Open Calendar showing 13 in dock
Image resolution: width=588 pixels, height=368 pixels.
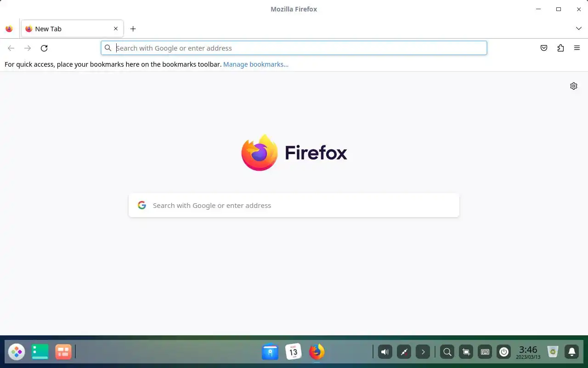tap(293, 352)
